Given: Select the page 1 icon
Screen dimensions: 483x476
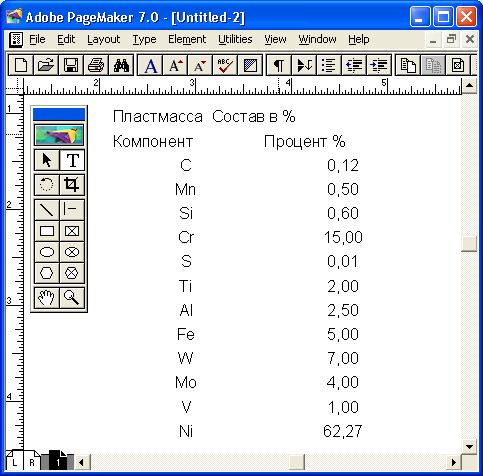Looking at the screenshot, I should (x=58, y=461).
